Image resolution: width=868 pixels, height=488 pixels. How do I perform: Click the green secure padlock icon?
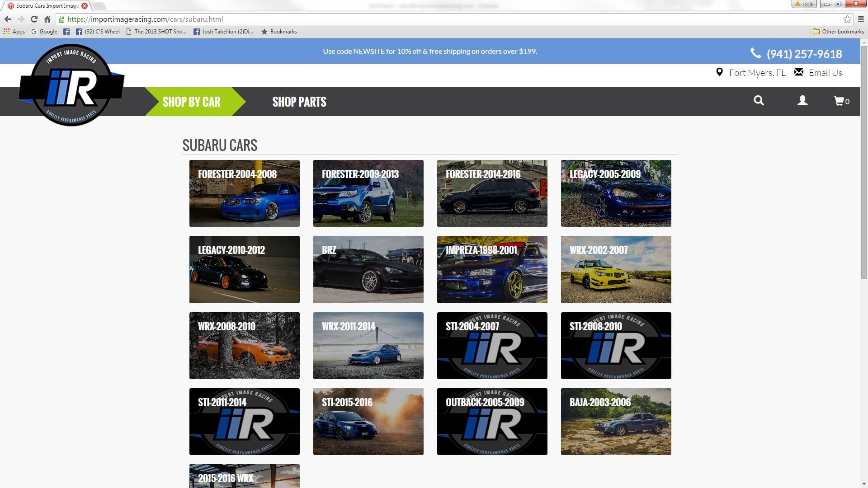(x=61, y=19)
